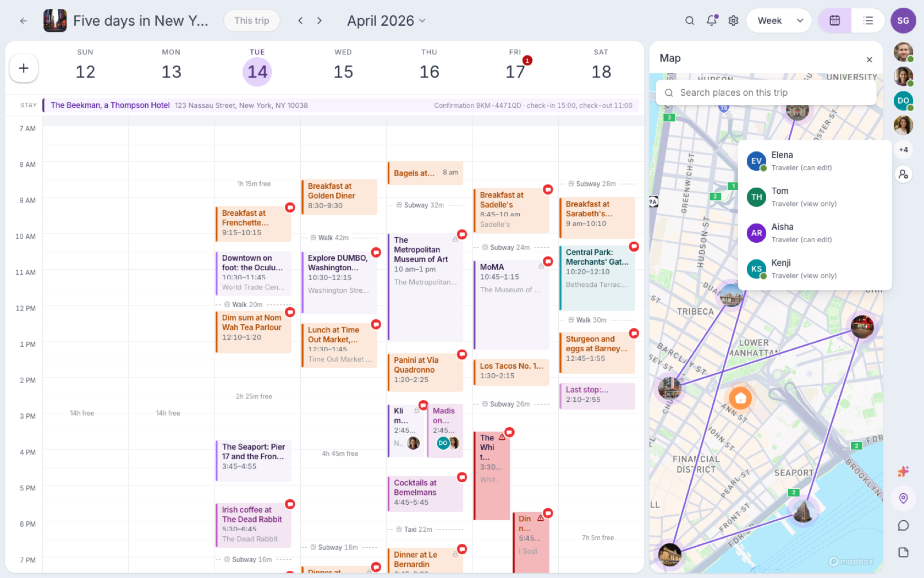Image resolution: width=924 pixels, height=578 pixels.
Task: Go back using the left arrow icon
Action: 23,21
